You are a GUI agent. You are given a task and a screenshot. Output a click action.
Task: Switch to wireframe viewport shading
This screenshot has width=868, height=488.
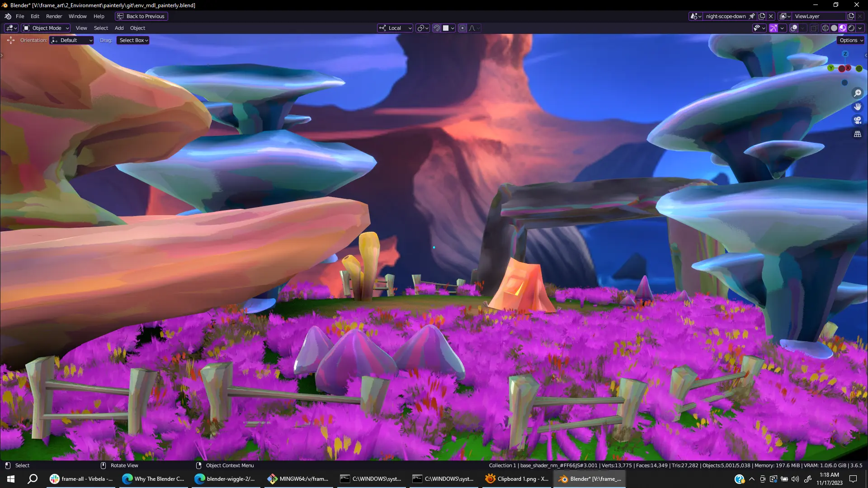826,28
